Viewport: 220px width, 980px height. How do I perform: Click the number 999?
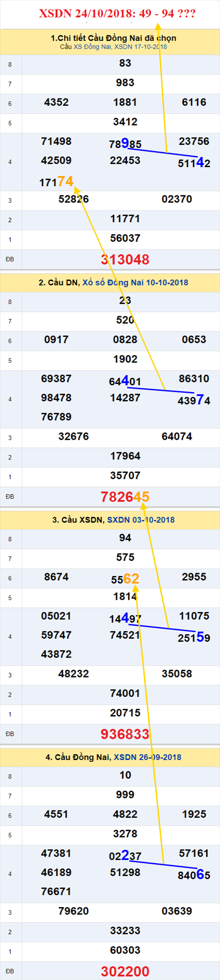coord(125,795)
